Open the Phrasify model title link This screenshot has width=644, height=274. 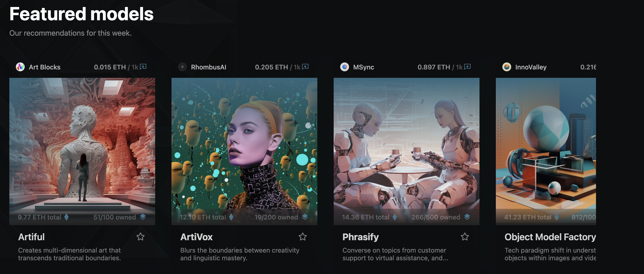360,237
